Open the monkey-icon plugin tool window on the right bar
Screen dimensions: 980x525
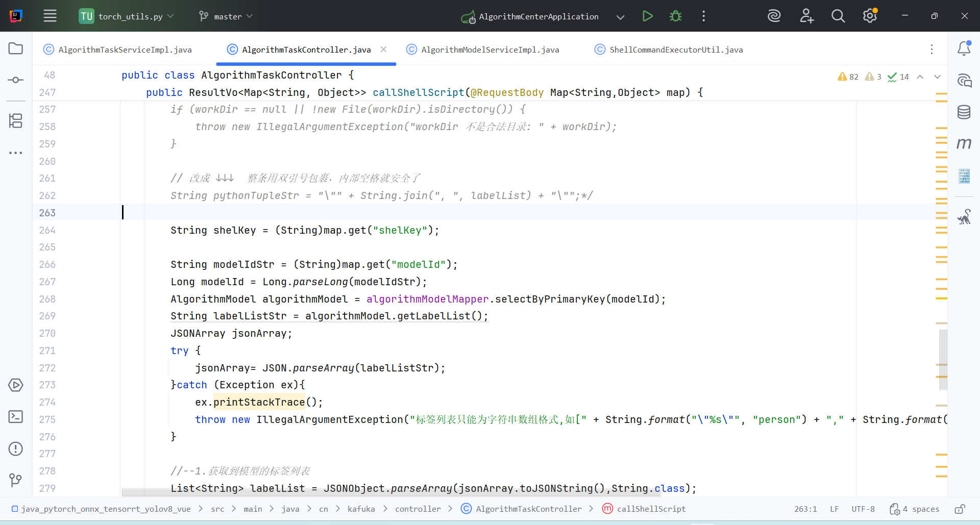coord(964,217)
